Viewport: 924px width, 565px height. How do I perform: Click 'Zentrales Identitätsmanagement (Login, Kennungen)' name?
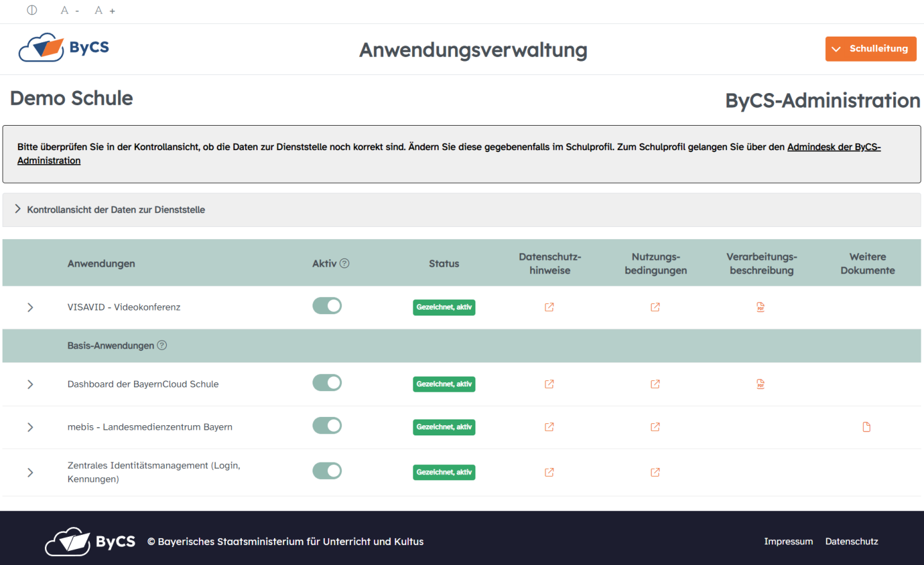pyautogui.click(x=154, y=472)
